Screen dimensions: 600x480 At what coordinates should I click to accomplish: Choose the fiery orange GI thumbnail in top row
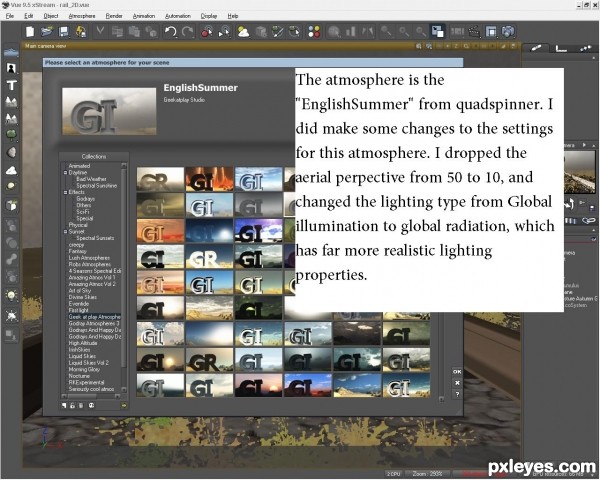pos(209,179)
